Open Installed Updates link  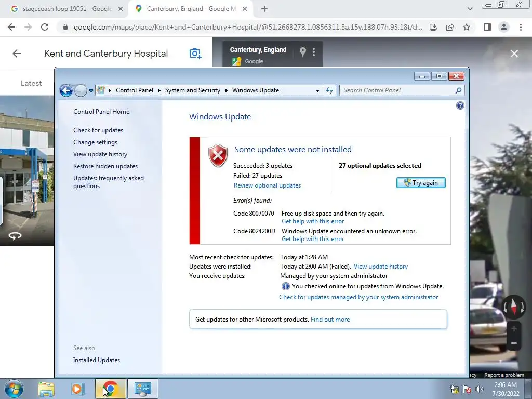point(96,360)
